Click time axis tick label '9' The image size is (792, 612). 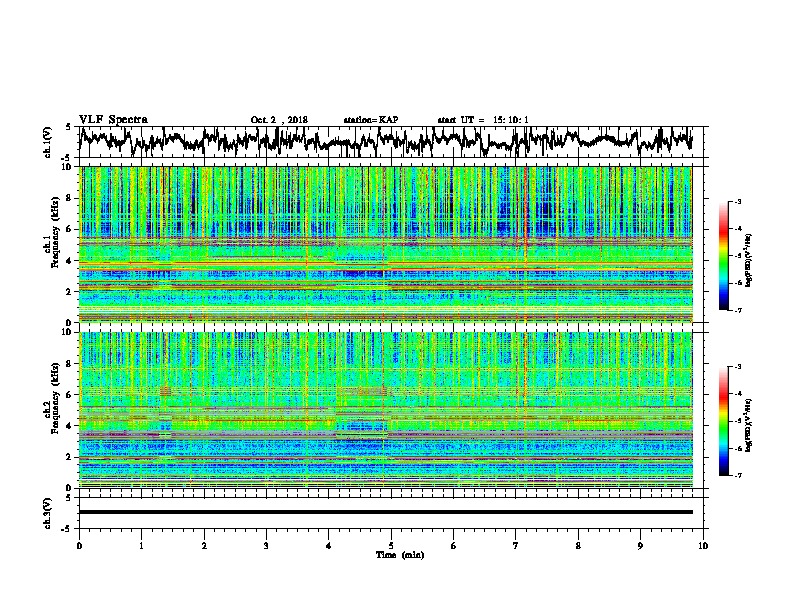(x=640, y=546)
